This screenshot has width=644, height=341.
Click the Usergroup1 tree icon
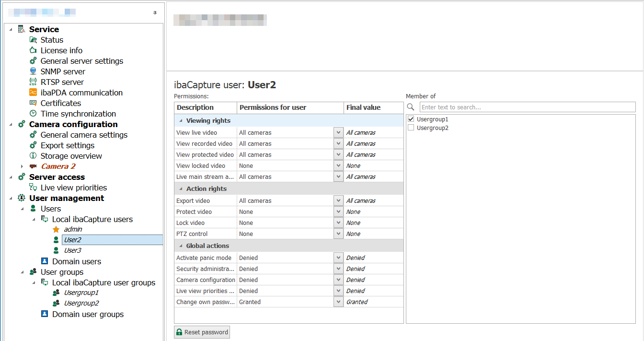(56, 293)
